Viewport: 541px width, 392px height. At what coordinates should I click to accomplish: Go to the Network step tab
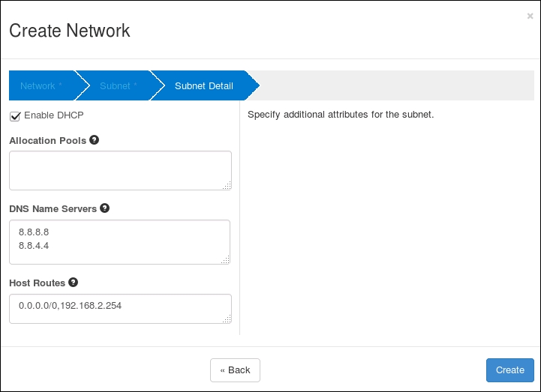[41, 86]
